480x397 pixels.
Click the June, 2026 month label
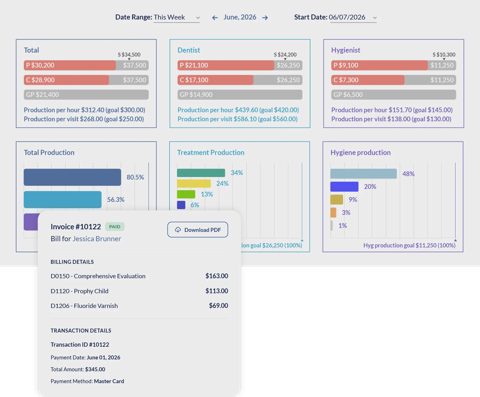(x=240, y=17)
